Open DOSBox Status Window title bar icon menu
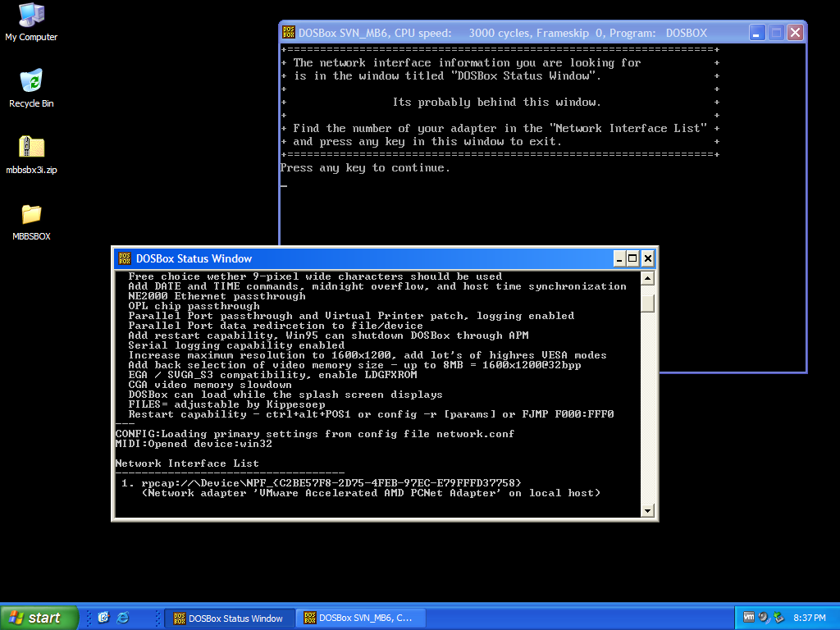Image resolution: width=840 pixels, height=630 pixels. [124, 258]
